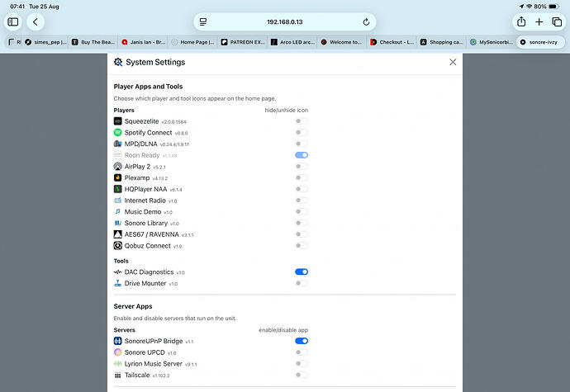
Task: Click the Sonore Library icon
Action: click(118, 223)
